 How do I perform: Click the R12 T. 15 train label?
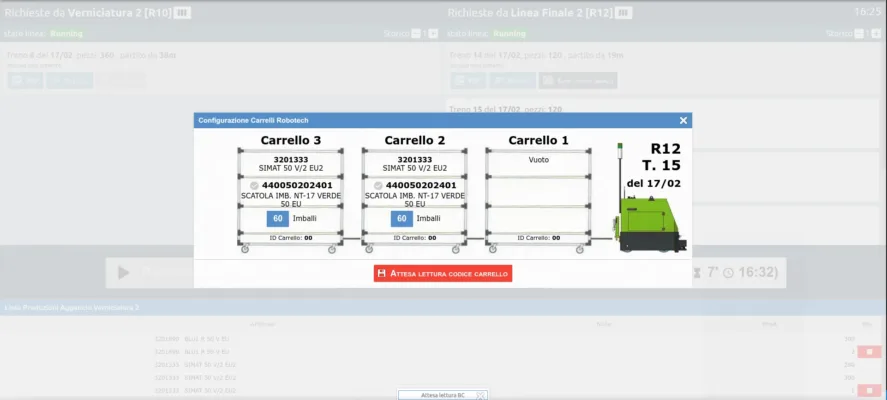point(662,157)
